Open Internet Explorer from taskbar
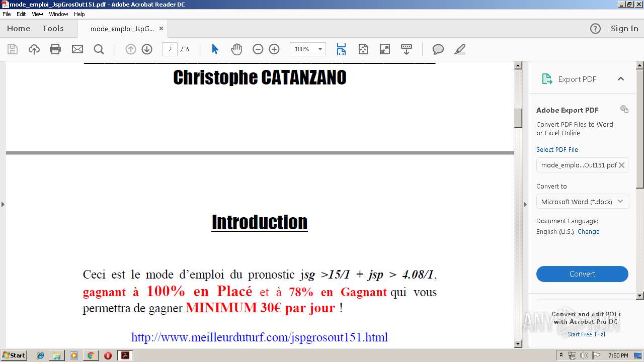Image resolution: width=644 pixels, height=362 pixels. pos(40,355)
